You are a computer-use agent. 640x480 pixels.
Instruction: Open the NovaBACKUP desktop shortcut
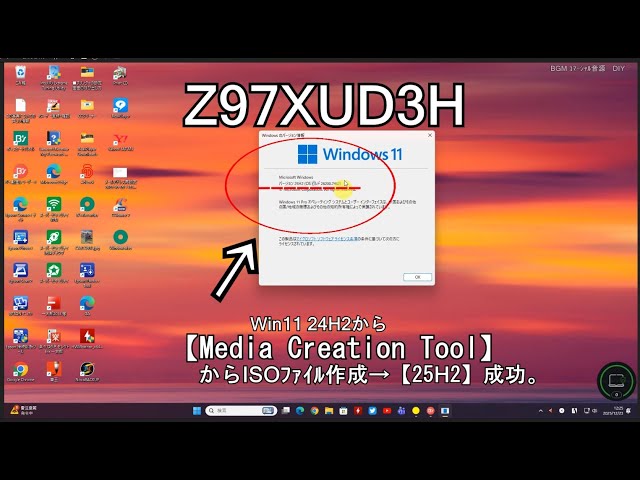pyautogui.click(x=87, y=372)
